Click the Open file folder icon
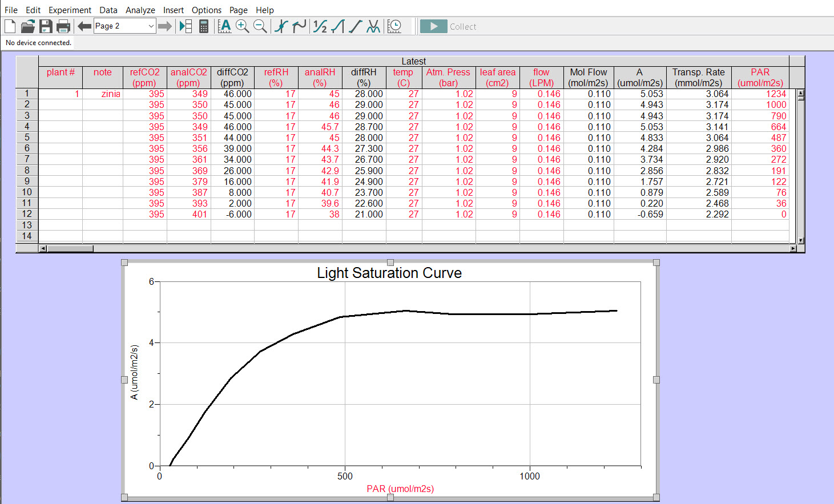Image resolution: width=834 pixels, height=504 pixels. tap(28, 26)
